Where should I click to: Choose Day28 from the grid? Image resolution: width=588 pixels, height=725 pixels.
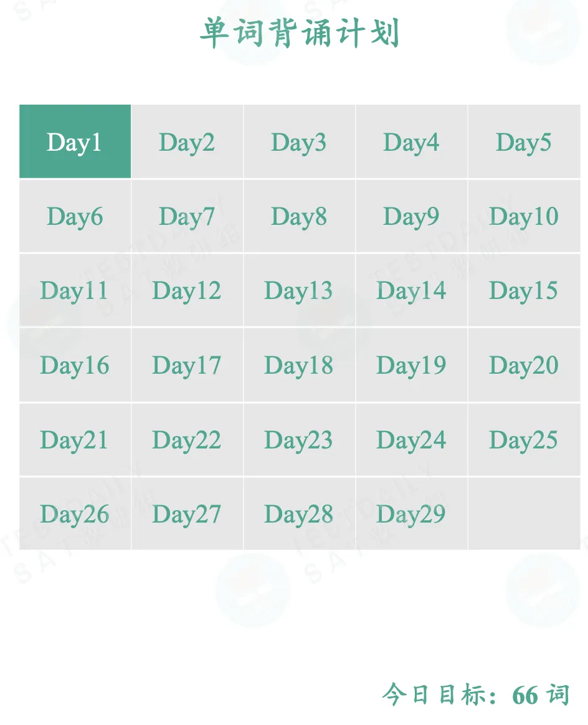coord(299,514)
